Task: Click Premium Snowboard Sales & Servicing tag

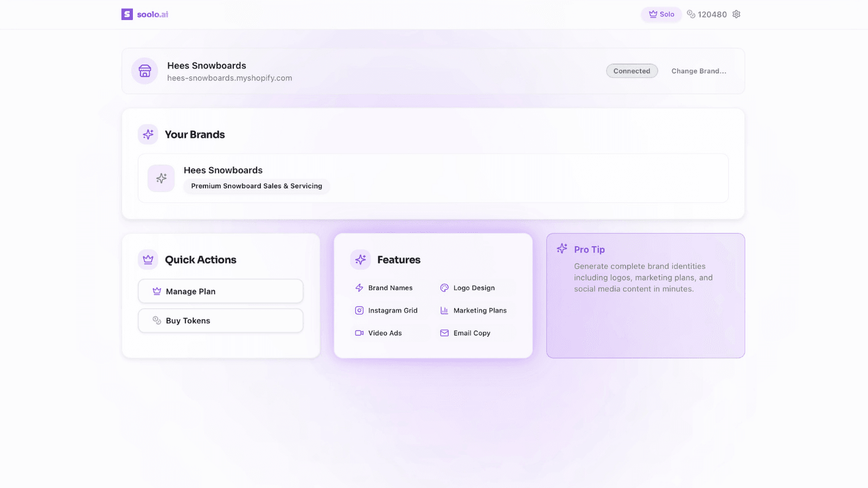Action: 257,186
